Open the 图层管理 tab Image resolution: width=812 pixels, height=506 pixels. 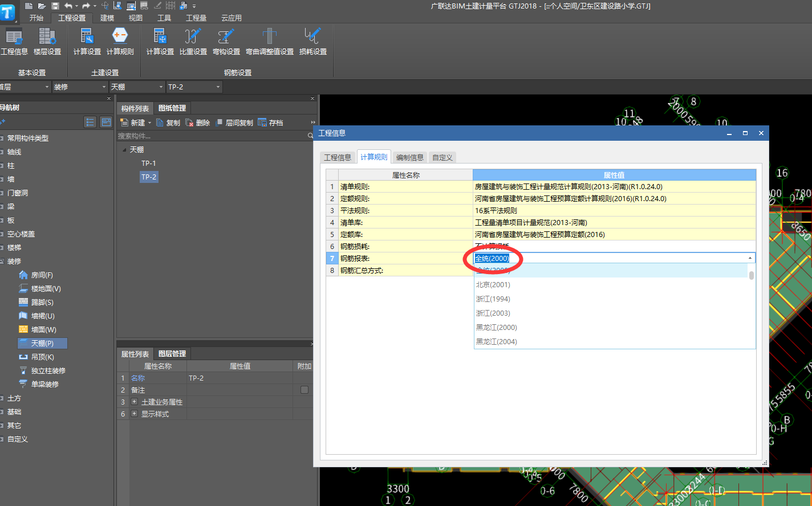pyautogui.click(x=172, y=354)
